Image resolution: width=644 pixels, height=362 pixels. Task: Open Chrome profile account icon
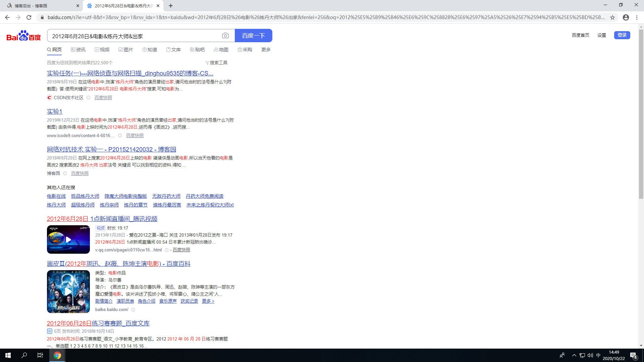coord(626,17)
